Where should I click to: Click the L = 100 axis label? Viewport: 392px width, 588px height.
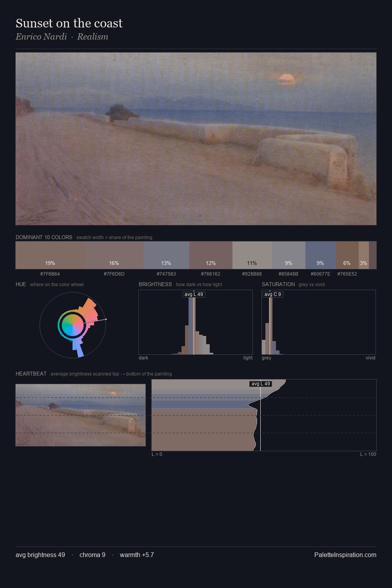point(368,454)
